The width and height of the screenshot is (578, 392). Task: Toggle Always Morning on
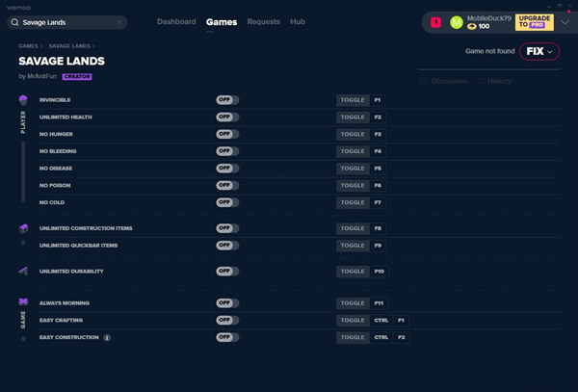pyautogui.click(x=227, y=303)
